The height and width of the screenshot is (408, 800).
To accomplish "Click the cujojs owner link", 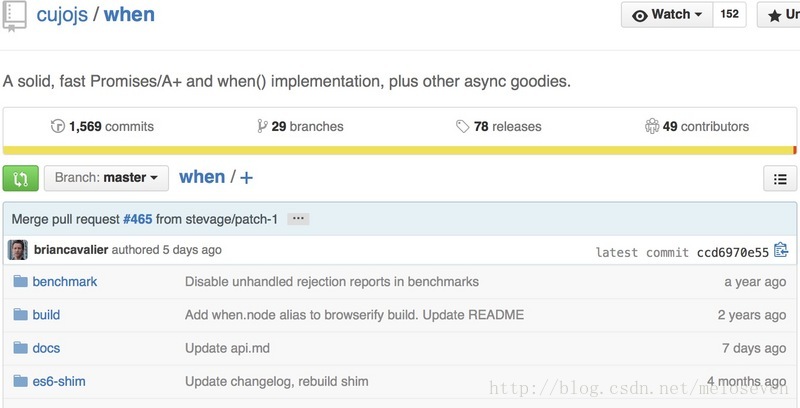I will click(62, 15).
